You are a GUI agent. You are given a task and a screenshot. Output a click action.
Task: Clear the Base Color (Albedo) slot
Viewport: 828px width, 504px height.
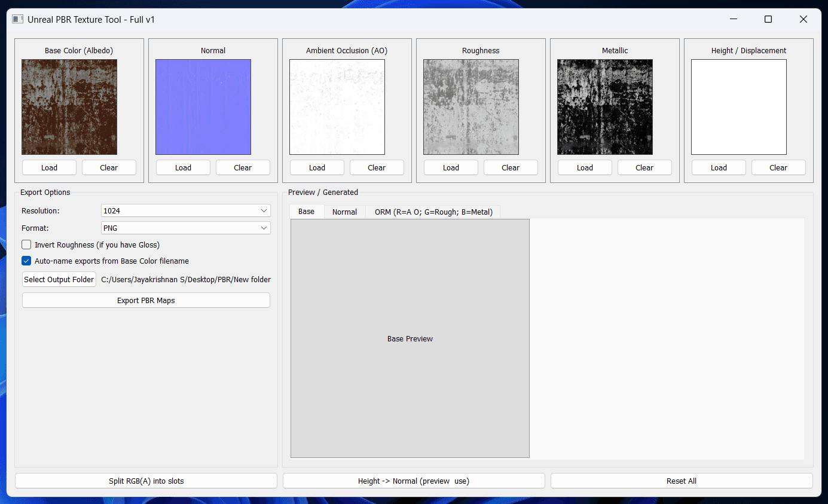(109, 167)
